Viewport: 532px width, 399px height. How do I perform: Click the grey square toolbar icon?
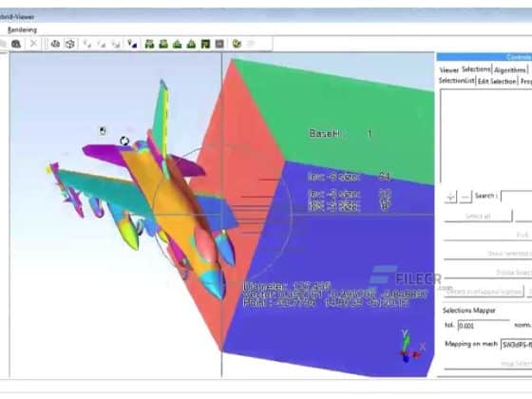point(219,44)
